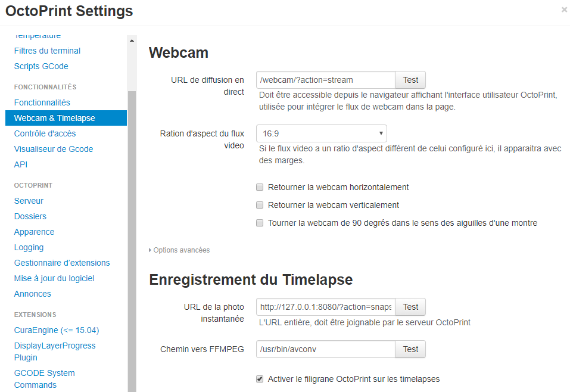Image resolution: width=570 pixels, height=392 pixels.
Task: Enable Retourner la webcam horizontalement
Action: click(260, 187)
